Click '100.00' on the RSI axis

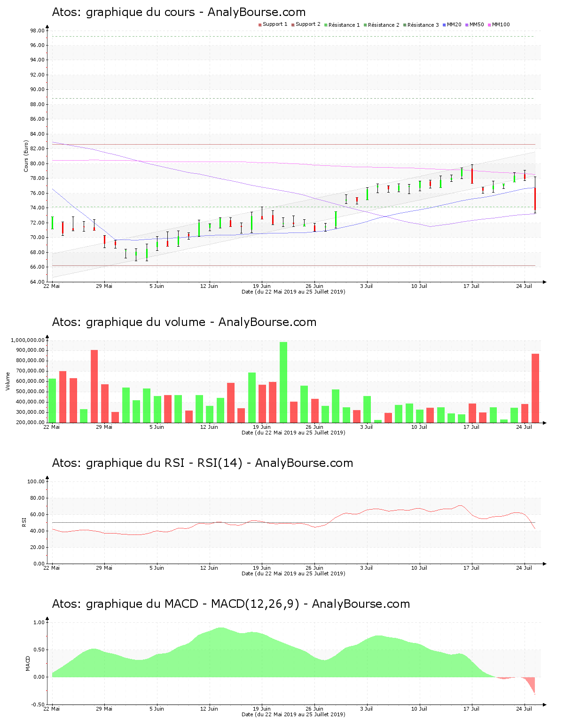pos(36,481)
